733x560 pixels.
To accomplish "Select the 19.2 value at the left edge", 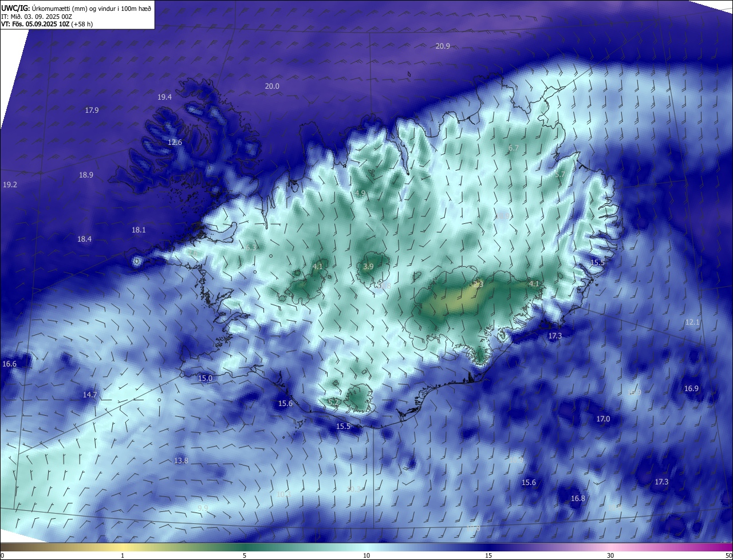I will [10, 184].
